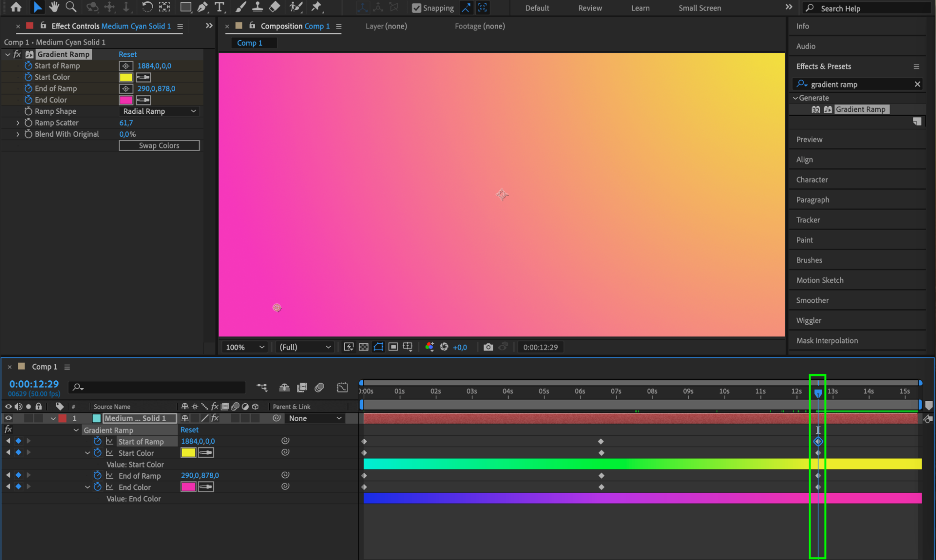Select the Type tool
936x560 pixels.
219,7
